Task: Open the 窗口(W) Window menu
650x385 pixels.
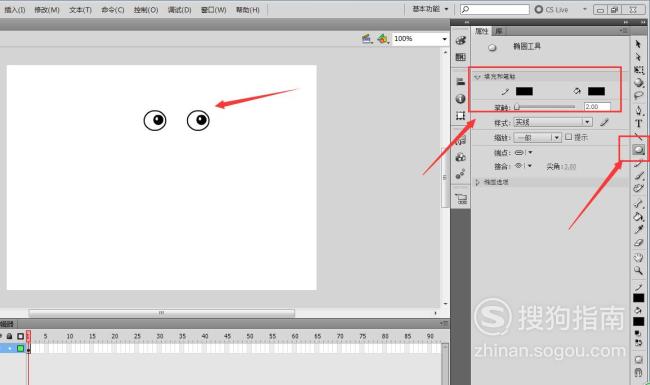Action: tap(213, 10)
